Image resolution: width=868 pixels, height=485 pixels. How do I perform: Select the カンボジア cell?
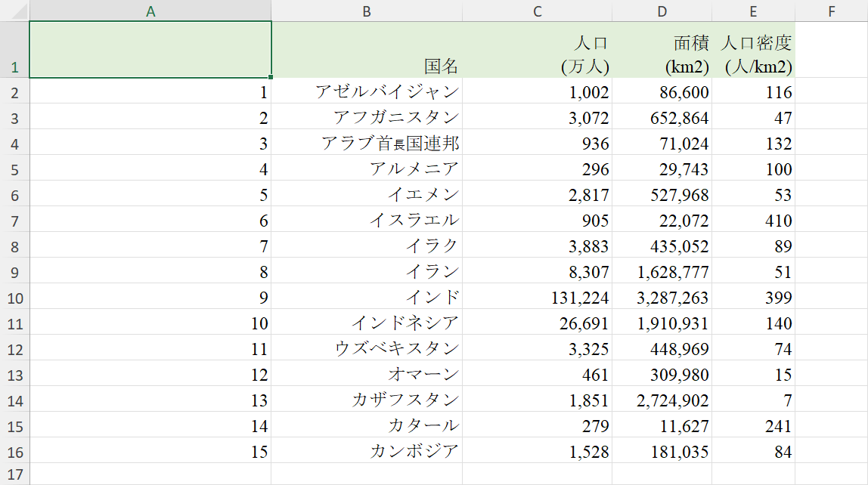pos(367,451)
